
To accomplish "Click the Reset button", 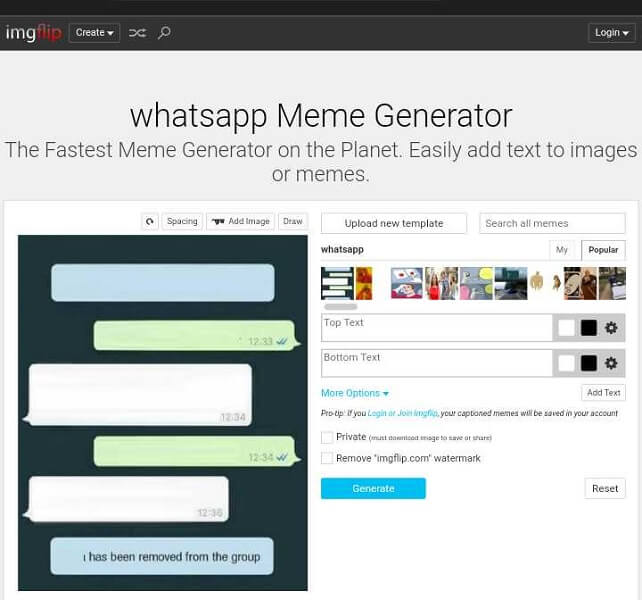I will pos(605,489).
